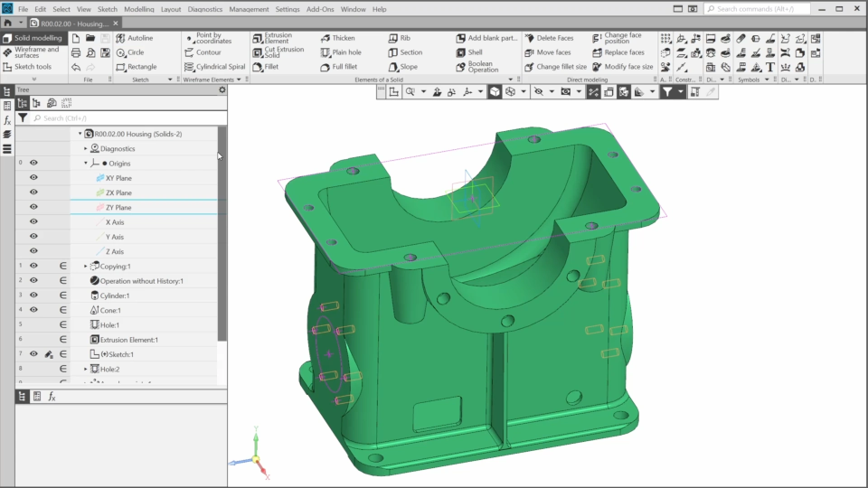868x488 pixels.
Task: Toggle visibility of Cylinder:1
Action: 33,296
